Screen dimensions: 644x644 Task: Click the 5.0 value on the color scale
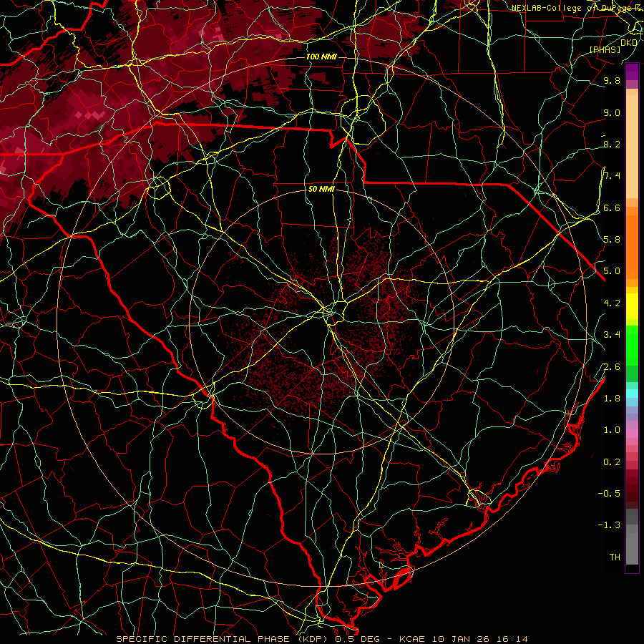pyautogui.click(x=612, y=271)
